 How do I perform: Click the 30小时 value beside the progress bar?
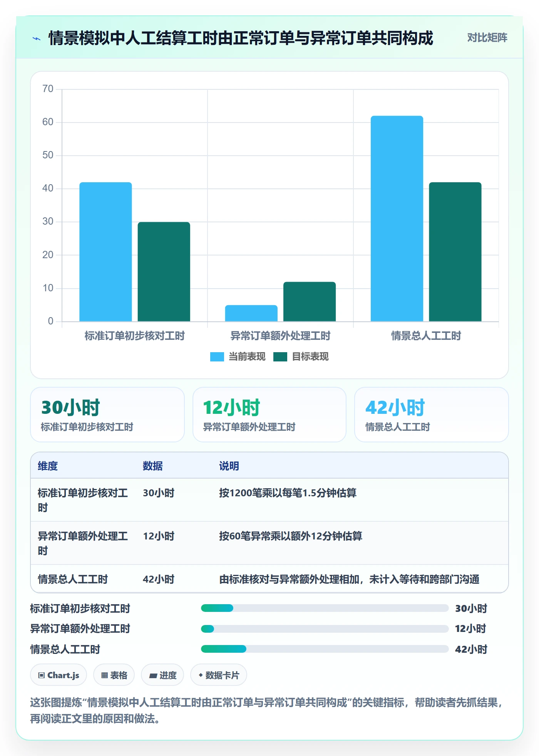pos(471,608)
